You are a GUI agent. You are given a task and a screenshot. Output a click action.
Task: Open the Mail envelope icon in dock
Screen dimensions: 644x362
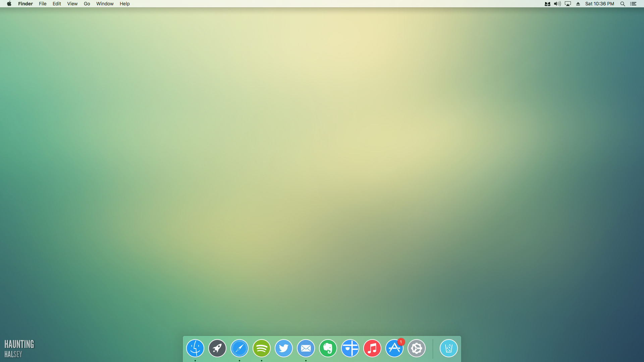coord(306,348)
